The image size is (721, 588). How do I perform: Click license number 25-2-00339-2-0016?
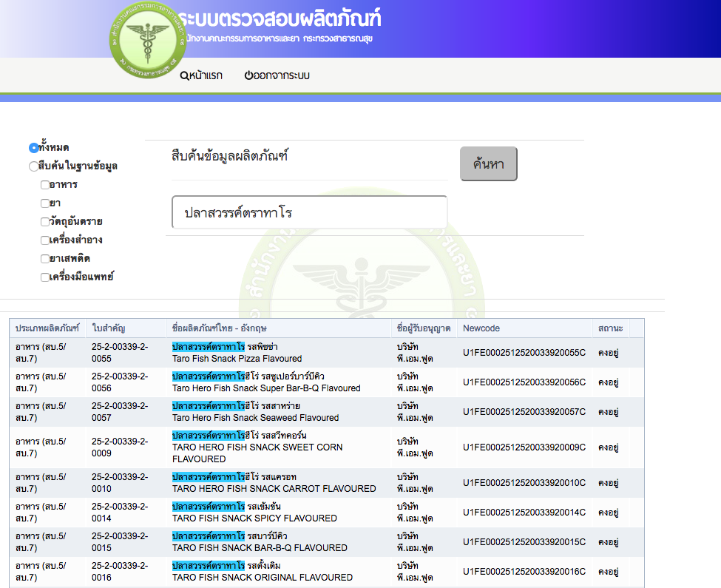click(x=120, y=571)
